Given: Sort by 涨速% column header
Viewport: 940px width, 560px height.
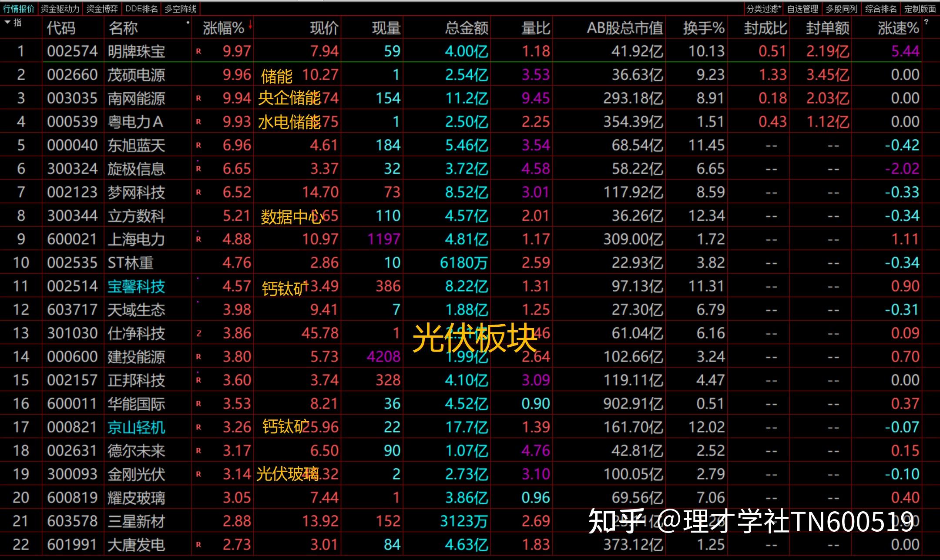Looking at the screenshot, I should tap(898, 28).
